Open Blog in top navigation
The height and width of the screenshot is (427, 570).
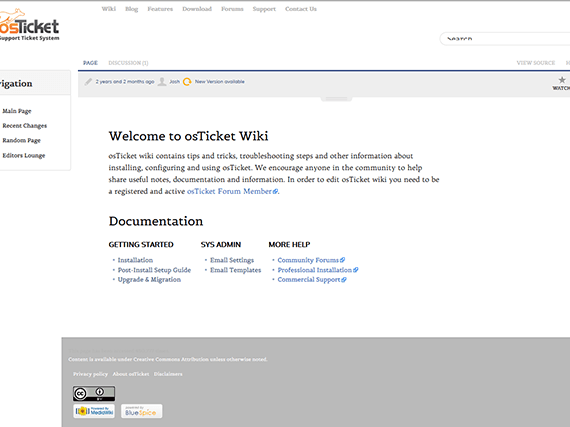132,9
